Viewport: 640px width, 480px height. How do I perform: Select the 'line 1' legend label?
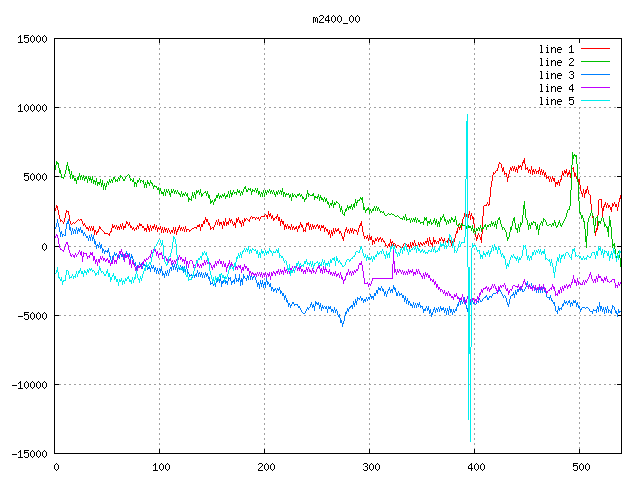point(556,49)
